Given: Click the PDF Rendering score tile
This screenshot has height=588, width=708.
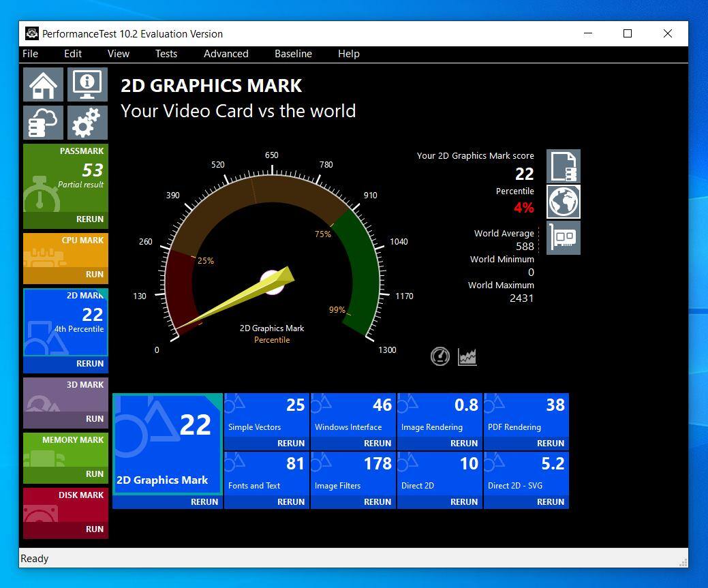Looking at the screenshot, I should 526,414.
